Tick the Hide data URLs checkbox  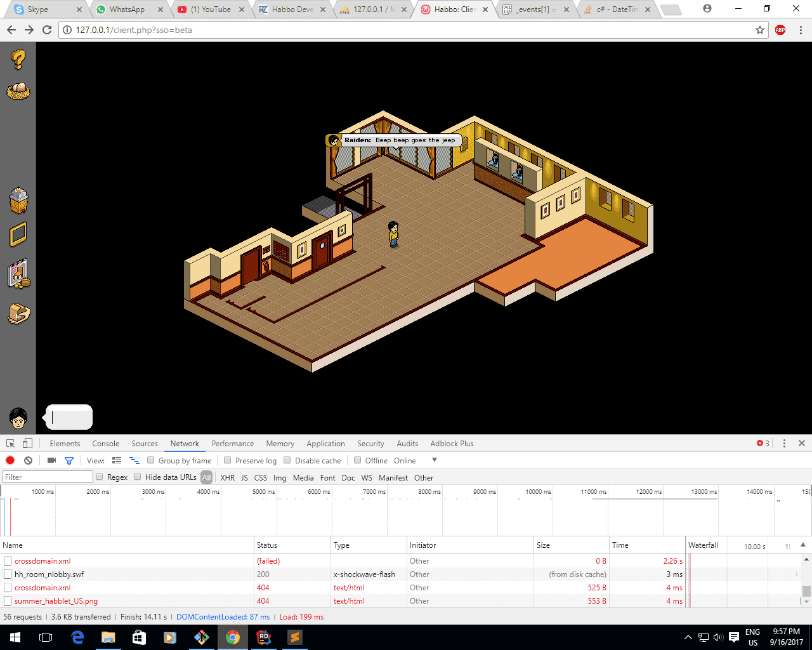138,477
